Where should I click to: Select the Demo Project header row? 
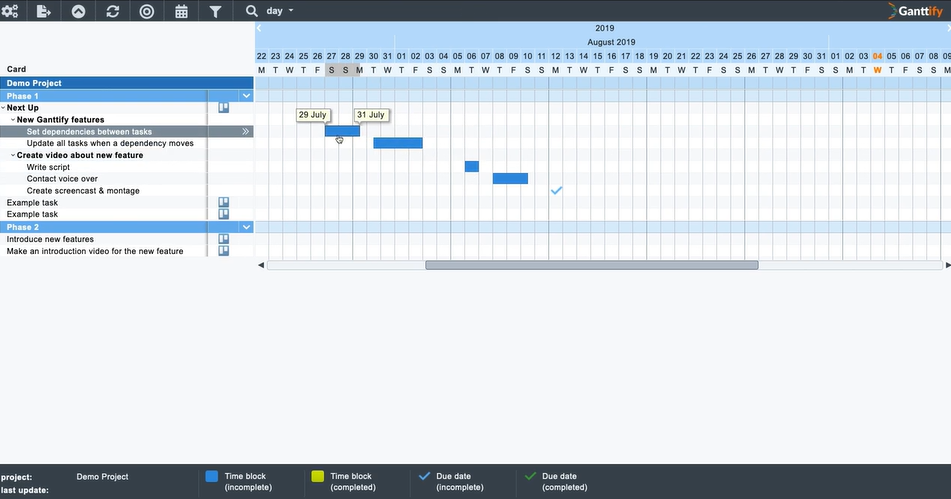click(127, 83)
